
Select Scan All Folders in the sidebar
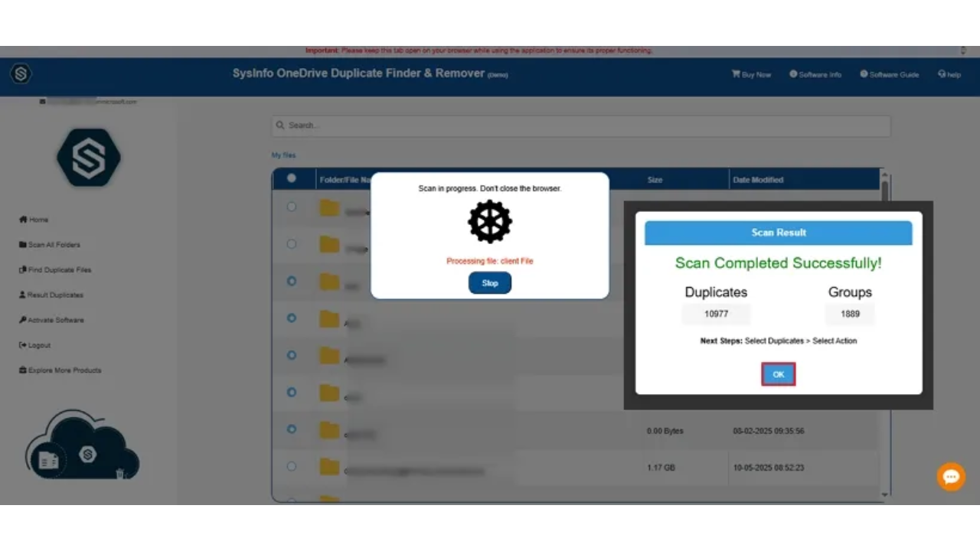[49, 245]
